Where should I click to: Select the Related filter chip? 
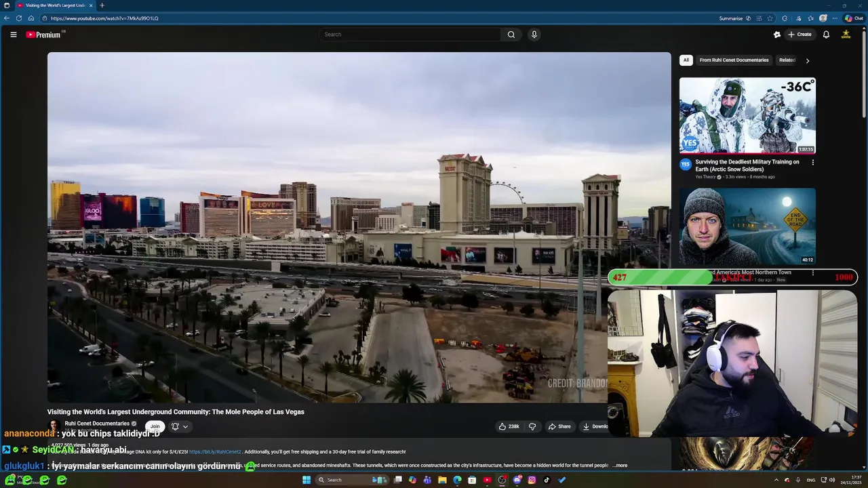pos(787,60)
